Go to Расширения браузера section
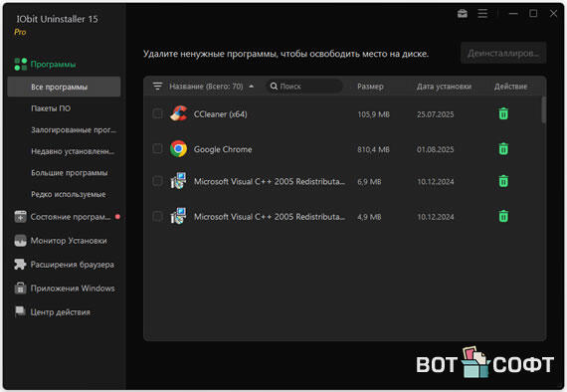Image resolution: width=567 pixels, height=392 pixels. tap(73, 265)
